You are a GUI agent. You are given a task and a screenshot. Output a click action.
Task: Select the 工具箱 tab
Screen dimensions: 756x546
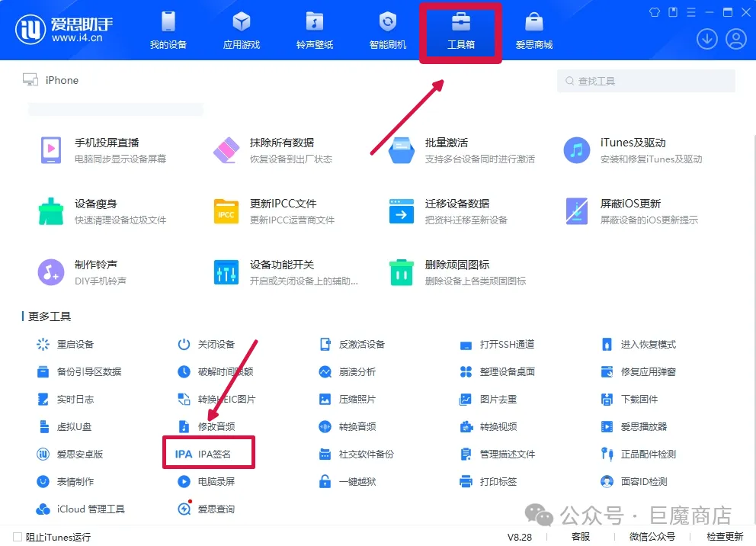click(461, 31)
